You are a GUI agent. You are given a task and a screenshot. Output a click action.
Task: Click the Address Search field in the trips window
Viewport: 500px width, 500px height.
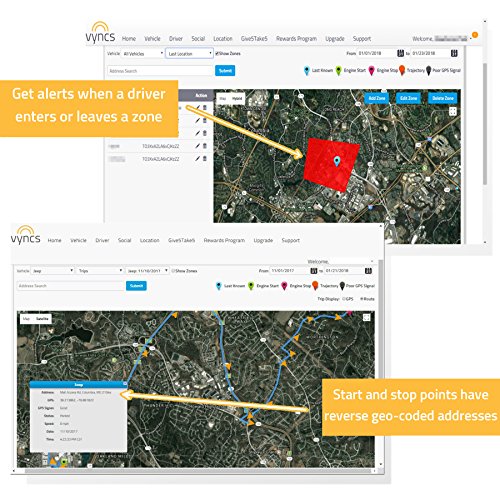71,286
